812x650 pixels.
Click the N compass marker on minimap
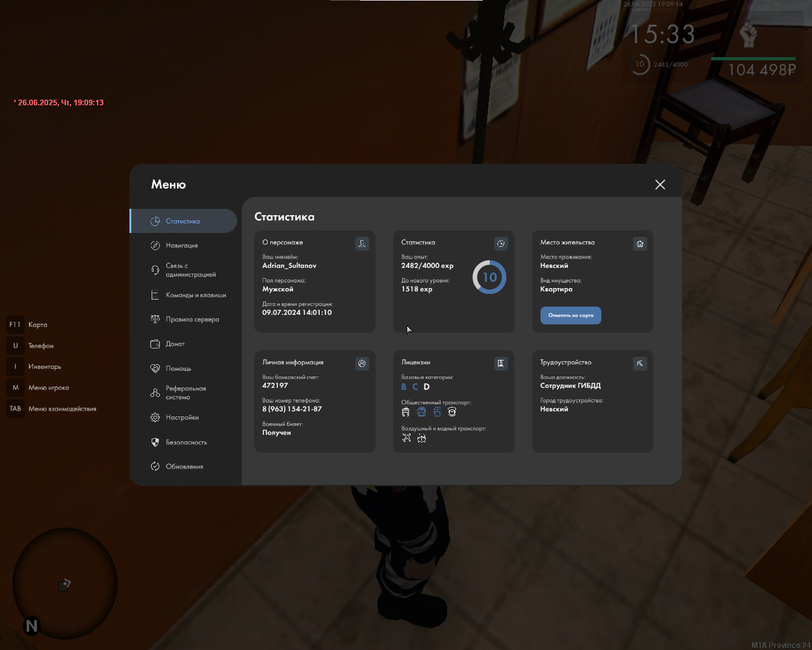32,627
